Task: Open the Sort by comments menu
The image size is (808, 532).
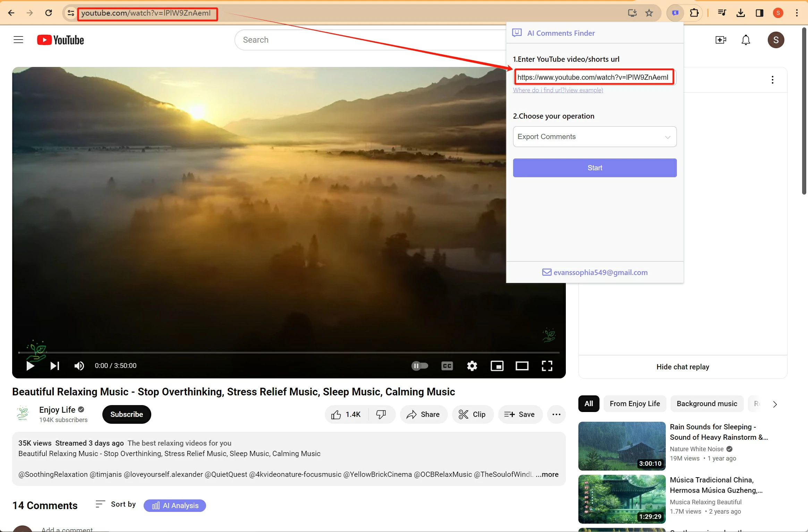Action: pyautogui.click(x=116, y=504)
